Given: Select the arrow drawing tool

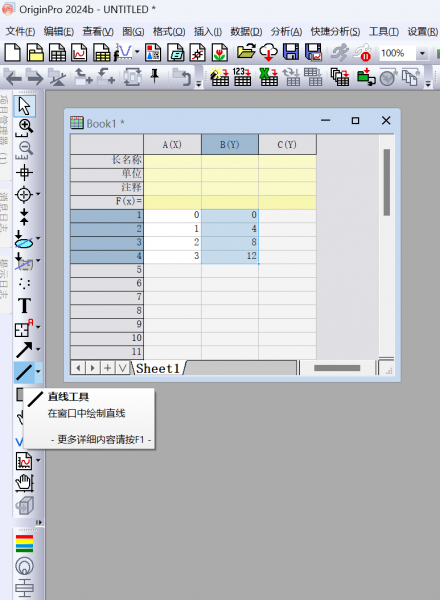Looking at the screenshot, I should [x=24, y=350].
